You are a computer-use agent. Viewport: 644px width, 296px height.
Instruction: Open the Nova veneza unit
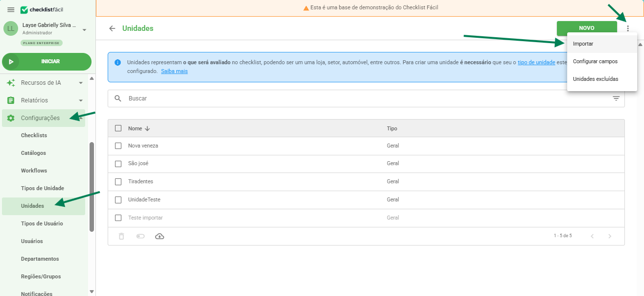point(143,146)
